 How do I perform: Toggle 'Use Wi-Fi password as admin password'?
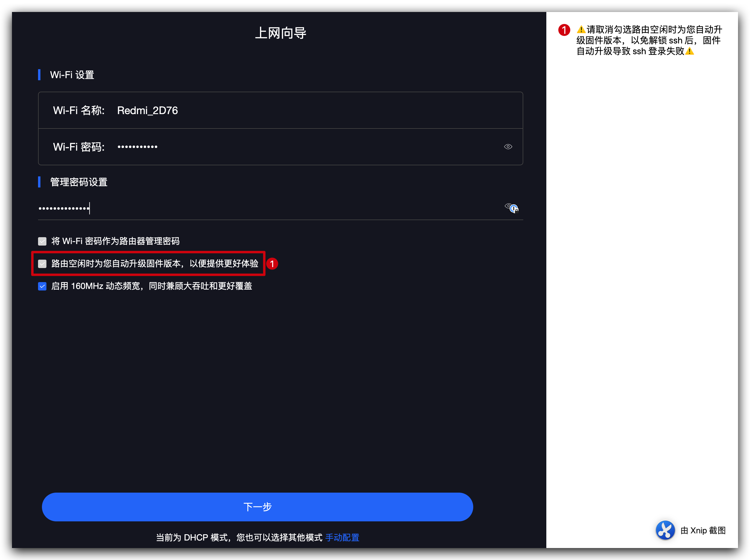44,240
